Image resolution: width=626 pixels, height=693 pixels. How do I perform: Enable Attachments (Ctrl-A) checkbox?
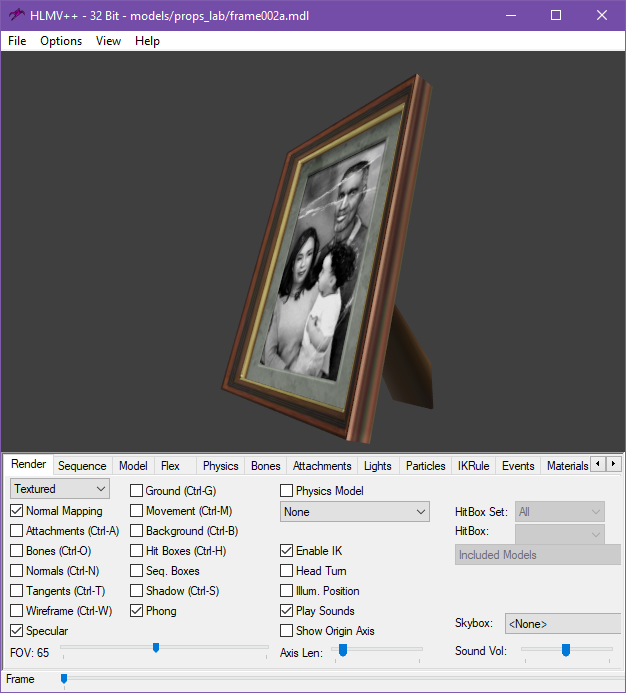pos(16,530)
